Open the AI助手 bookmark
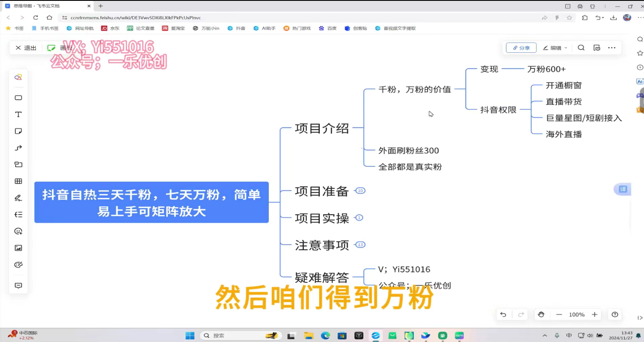This screenshot has height=342, width=644. (x=265, y=28)
